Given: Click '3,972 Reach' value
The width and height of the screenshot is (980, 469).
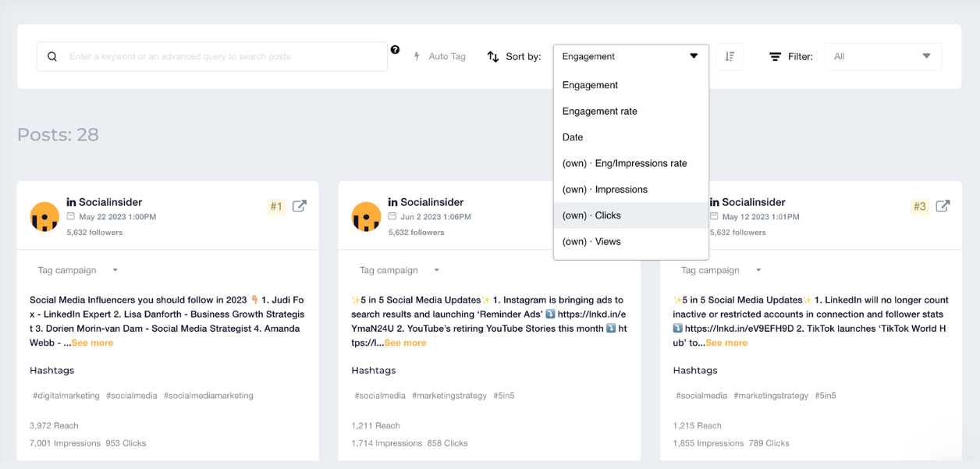Looking at the screenshot, I should click(x=54, y=426).
